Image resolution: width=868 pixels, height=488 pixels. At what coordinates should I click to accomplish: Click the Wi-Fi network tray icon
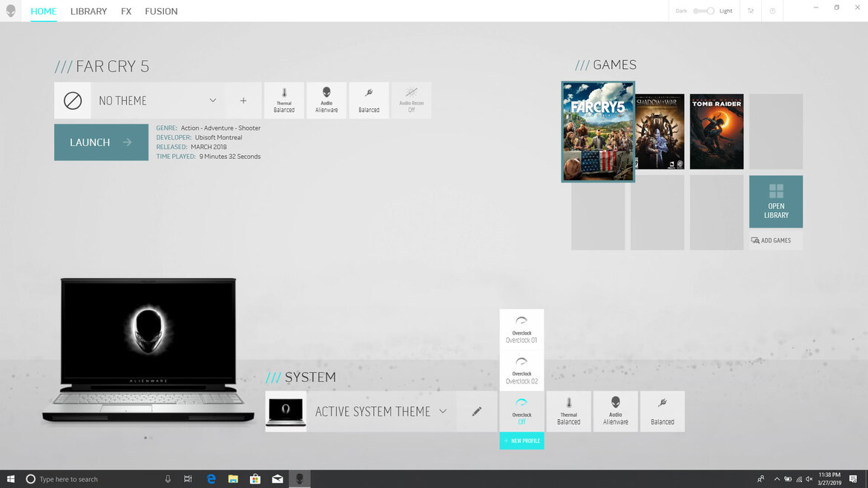click(799, 479)
